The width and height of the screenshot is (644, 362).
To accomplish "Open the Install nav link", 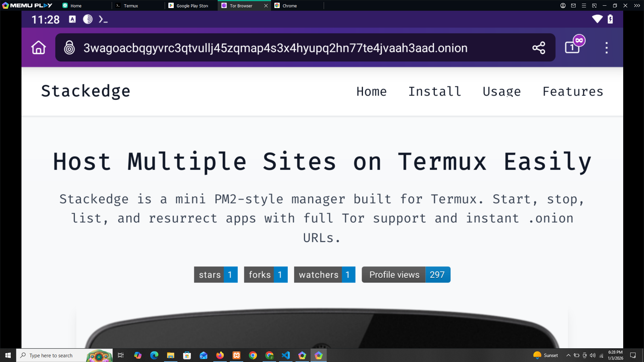I will [x=435, y=92].
